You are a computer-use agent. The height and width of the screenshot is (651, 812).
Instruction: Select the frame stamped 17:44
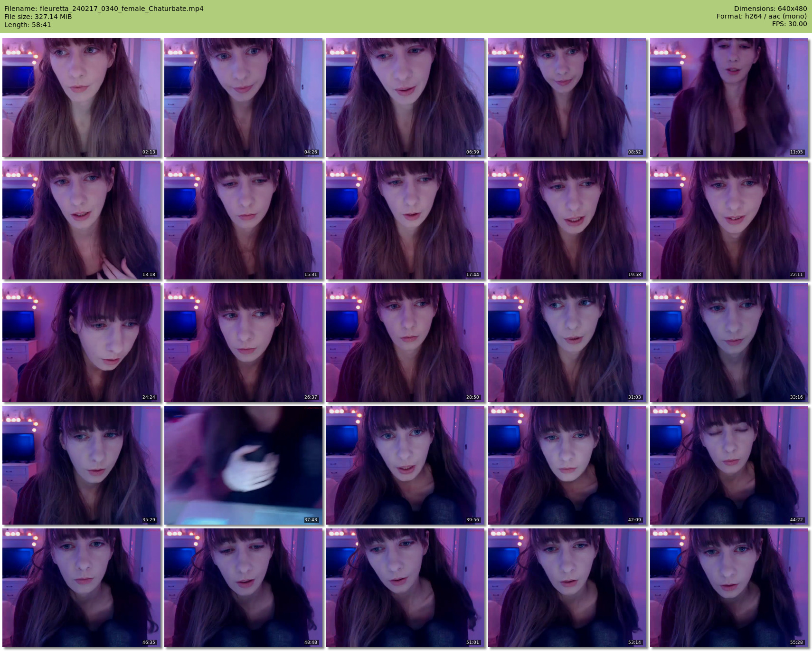406,220
